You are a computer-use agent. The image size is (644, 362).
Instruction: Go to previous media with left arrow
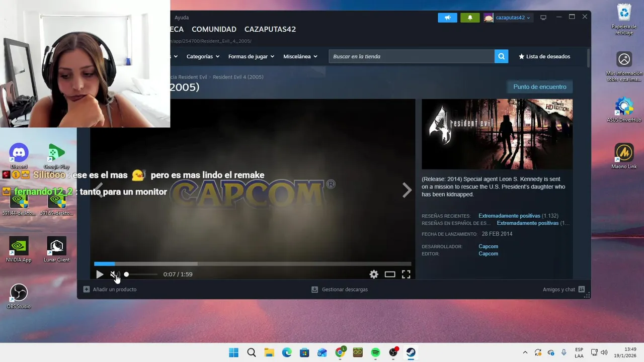click(x=99, y=190)
